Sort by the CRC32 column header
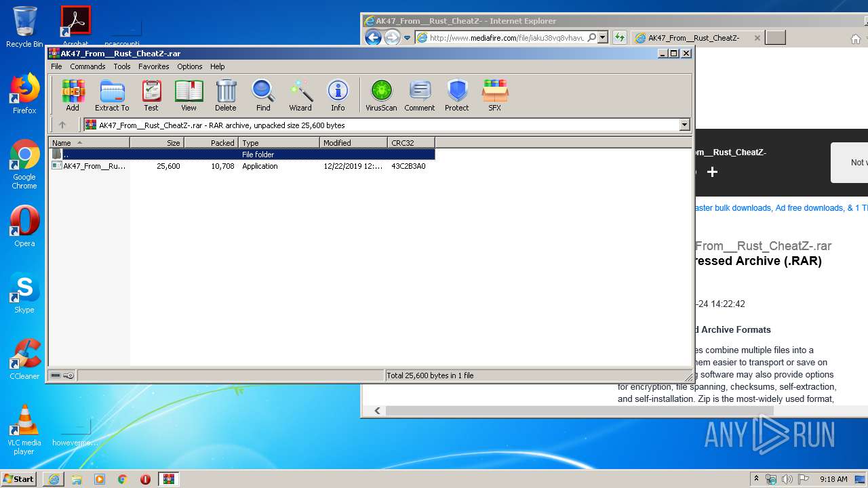The width and height of the screenshot is (868, 488). [x=411, y=143]
